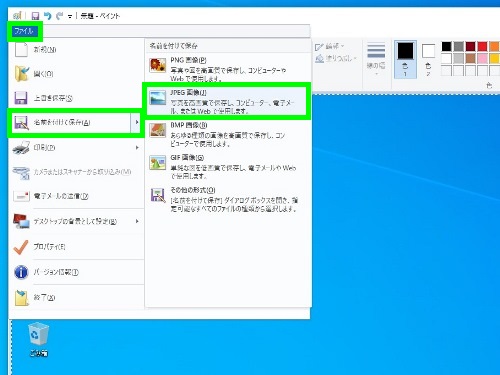Click the 印刷 printer icon
Screen dimensions: 500x375
[x=21, y=147]
